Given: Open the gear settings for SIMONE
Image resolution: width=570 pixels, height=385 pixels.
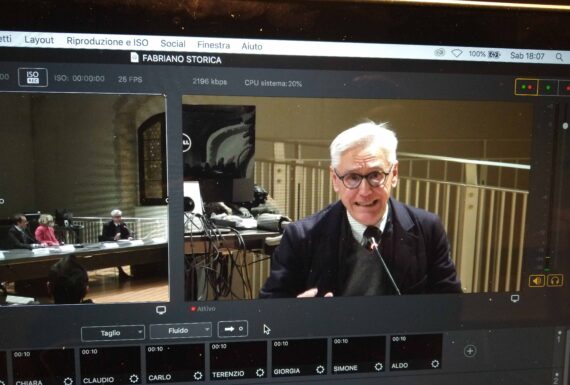Looking at the screenshot, I should (378, 366).
